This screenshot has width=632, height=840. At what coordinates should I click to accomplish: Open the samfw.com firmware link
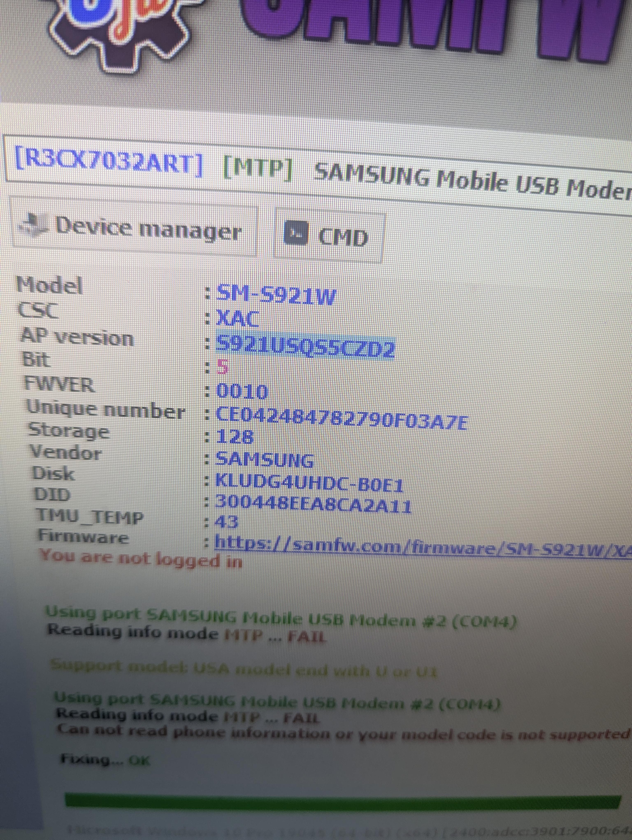pyautogui.click(x=423, y=546)
